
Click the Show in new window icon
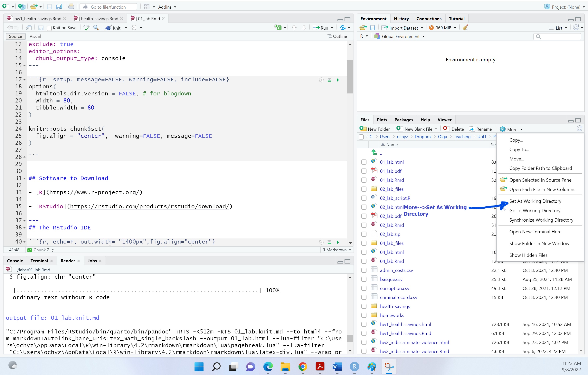29,28
